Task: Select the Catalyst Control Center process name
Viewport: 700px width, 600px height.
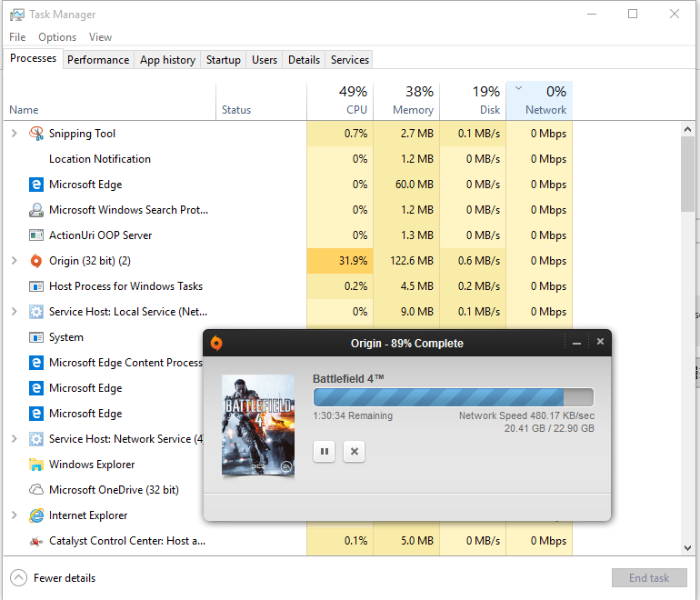Action: (x=127, y=541)
